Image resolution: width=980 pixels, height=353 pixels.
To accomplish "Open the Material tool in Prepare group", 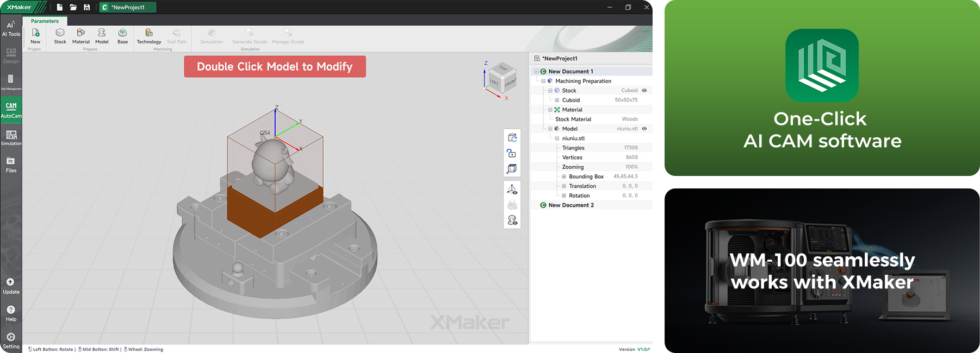I will point(80,34).
